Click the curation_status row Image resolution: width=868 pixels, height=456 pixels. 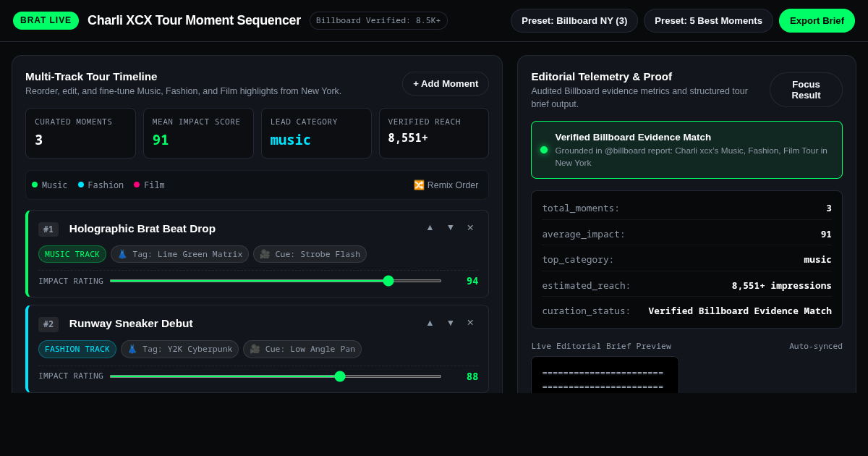pyautogui.click(x=686, y=311)
